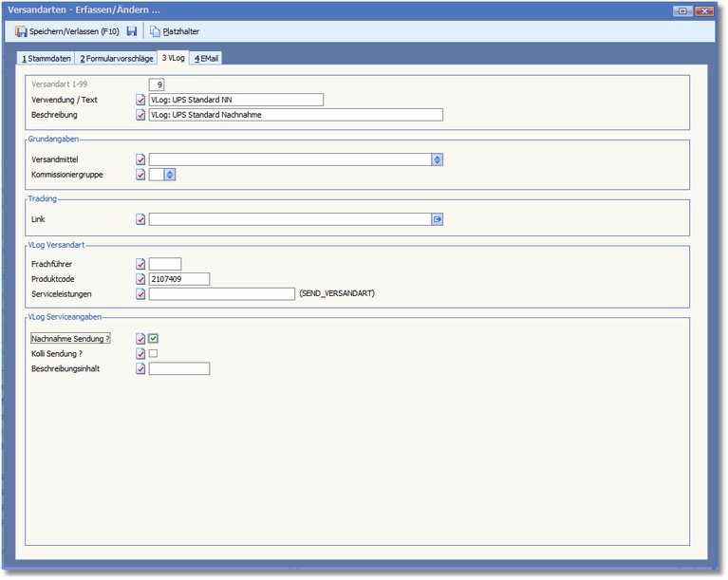Click the Tracking Link open arrow icon

coord(437,219)
